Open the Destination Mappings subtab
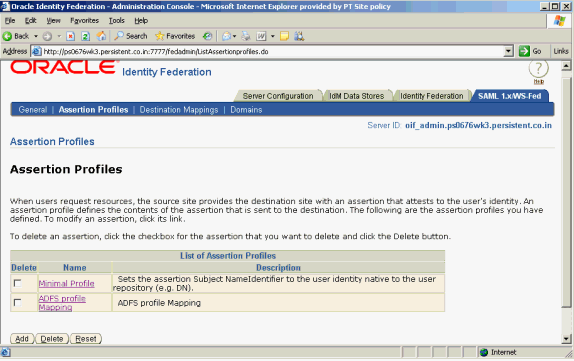Image resolution: width=574 pixels, height=361 pixels. coord(179,110)
